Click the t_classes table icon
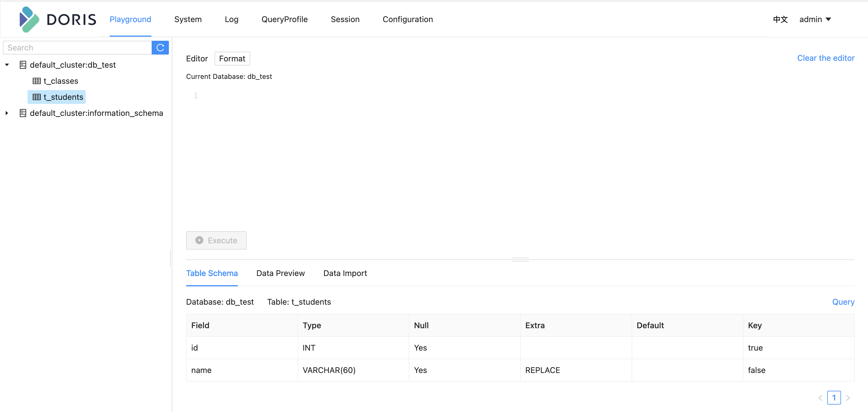 tap(36, 81)
